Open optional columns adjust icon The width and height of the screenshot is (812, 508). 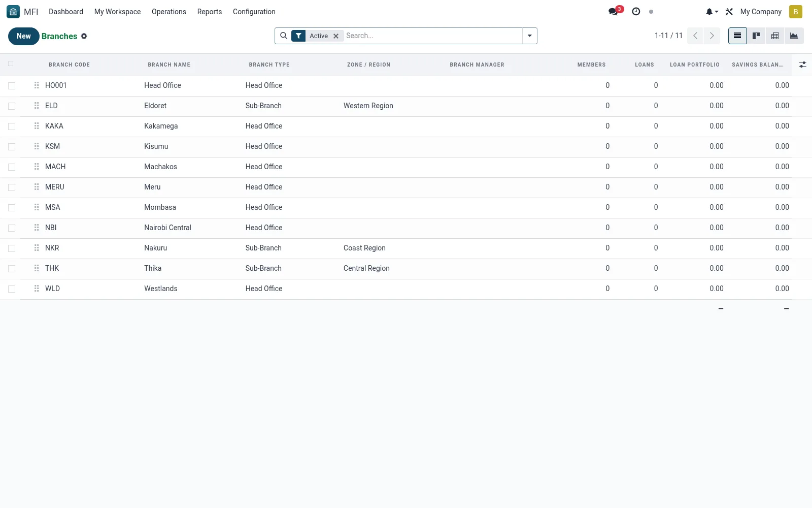[802, 65]
